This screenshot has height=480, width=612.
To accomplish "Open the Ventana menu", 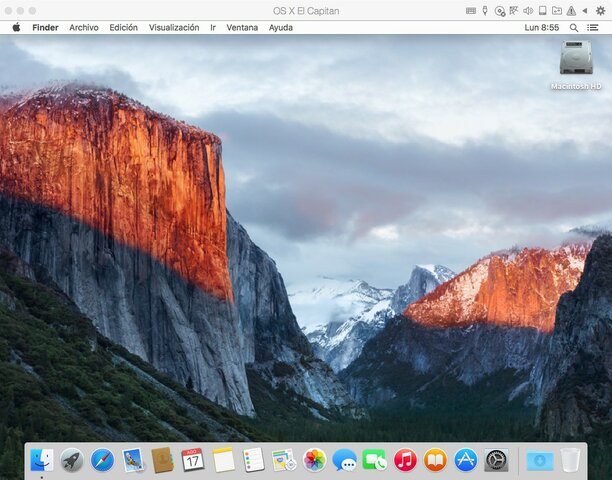I will coord(242,28).
